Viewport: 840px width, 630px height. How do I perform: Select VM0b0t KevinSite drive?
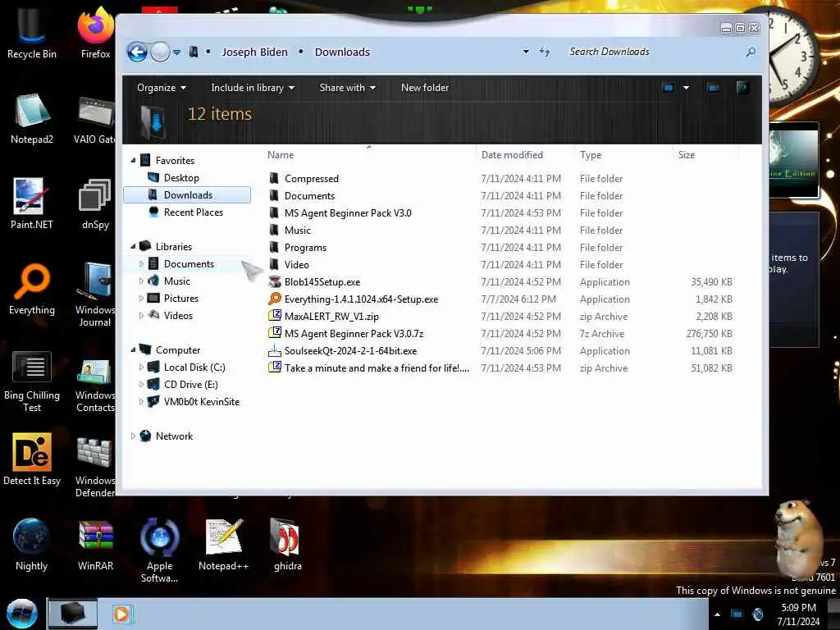pyautogui.click(x=202, y=401)
